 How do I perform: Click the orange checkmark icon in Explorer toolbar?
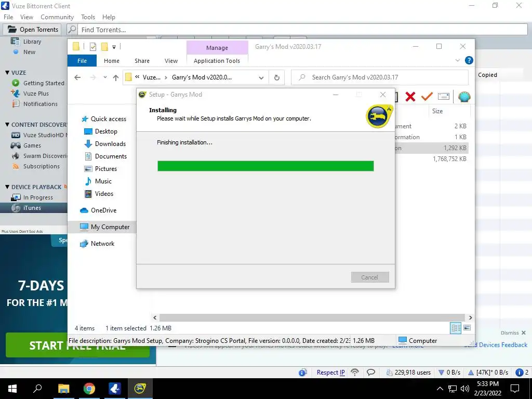pos(427,97)
